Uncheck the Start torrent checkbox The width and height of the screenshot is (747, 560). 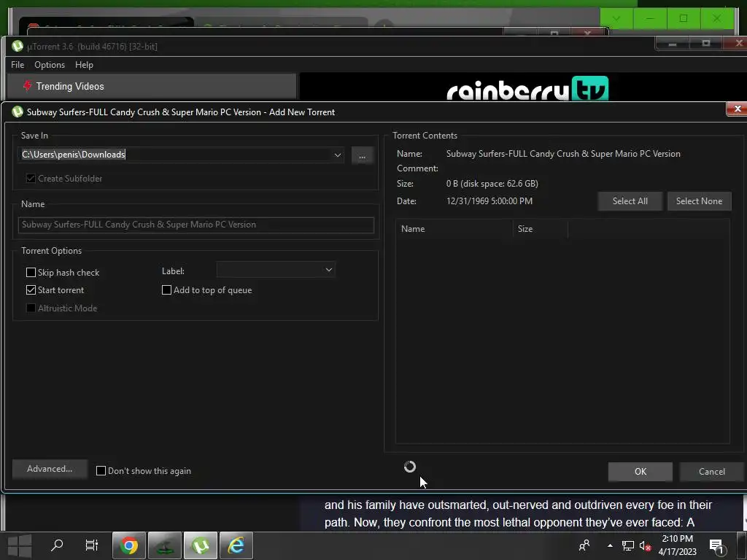31,290
